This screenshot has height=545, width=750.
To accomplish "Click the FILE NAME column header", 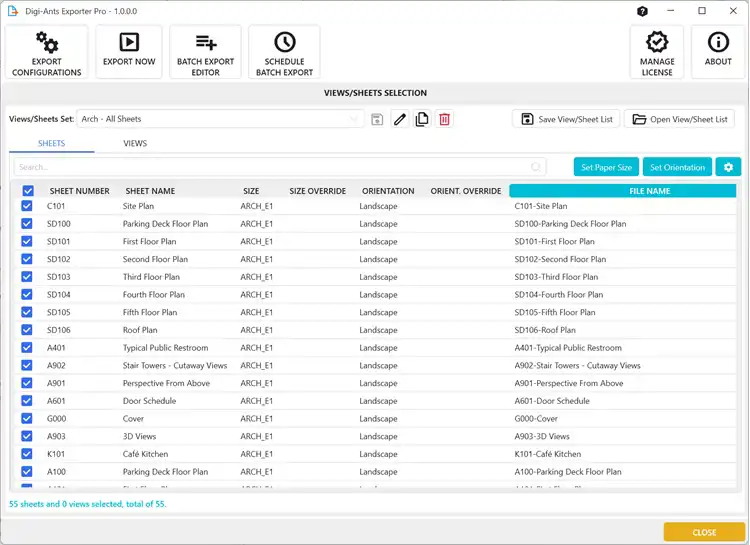I will pos(623,191).
